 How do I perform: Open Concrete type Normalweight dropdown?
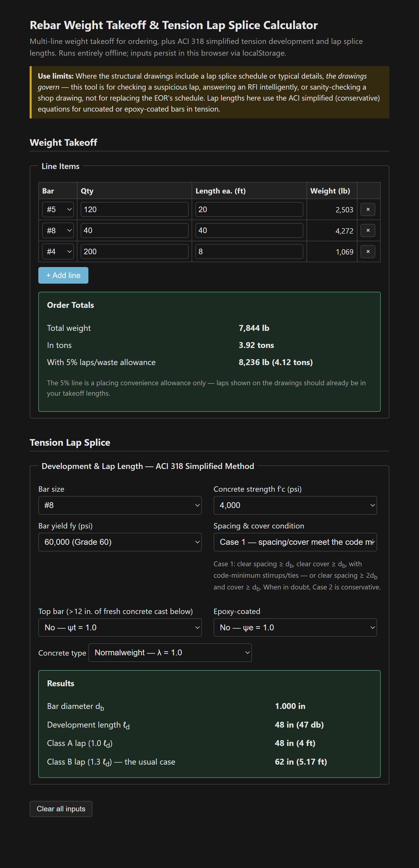pos(170,653)
